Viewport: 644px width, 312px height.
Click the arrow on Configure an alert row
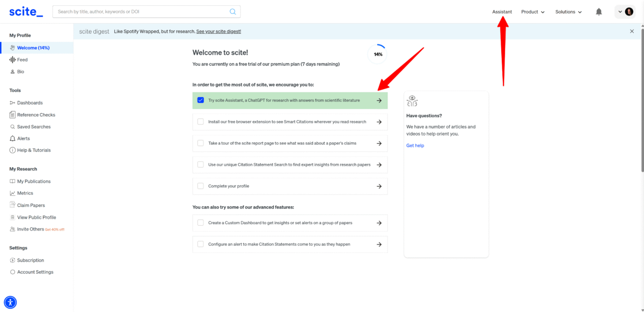(379, 244)
